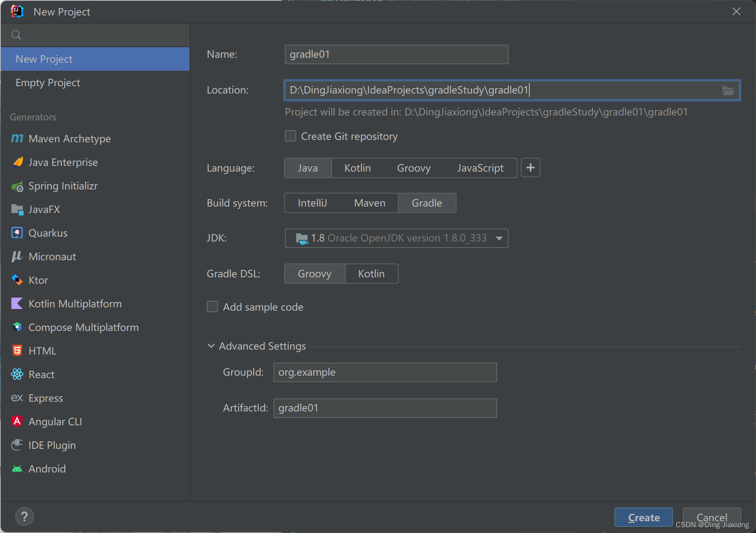Switch Gradle DSL to Kotlin

click(x=371, y=274)
